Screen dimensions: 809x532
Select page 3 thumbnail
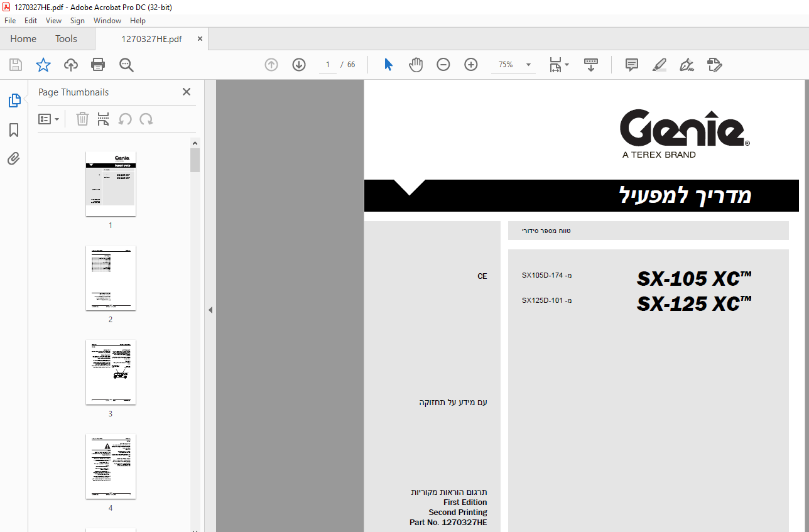111,372
